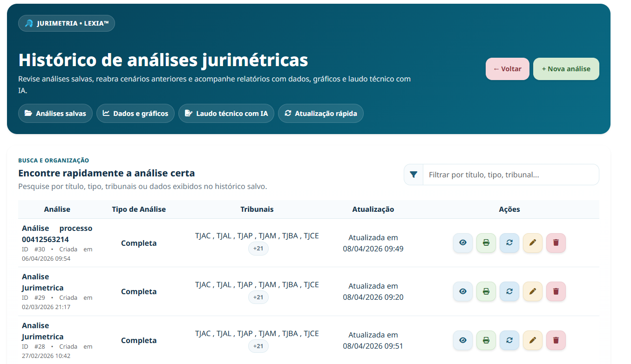Click the filter search input field
The height and width of the screenshot is (364, 631).
pyautogui.click(x=511, y=175)
